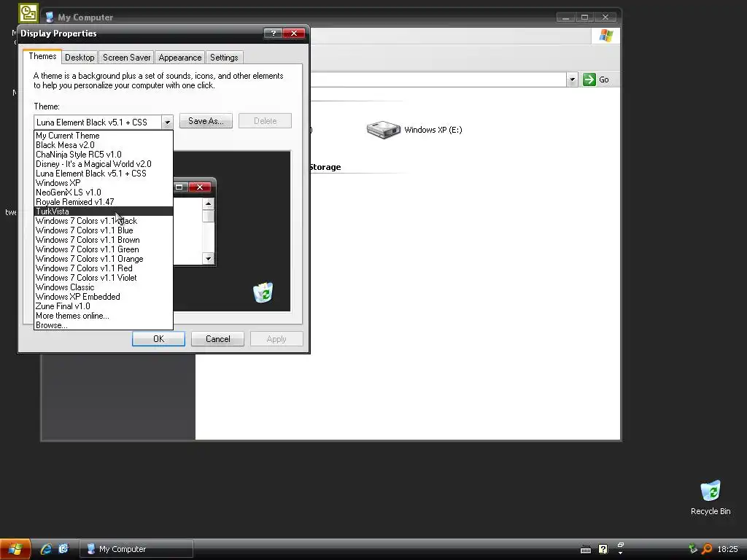
Task: Choose Windows 7 Colors v1.1 Orange
Action: click(104, 259)
